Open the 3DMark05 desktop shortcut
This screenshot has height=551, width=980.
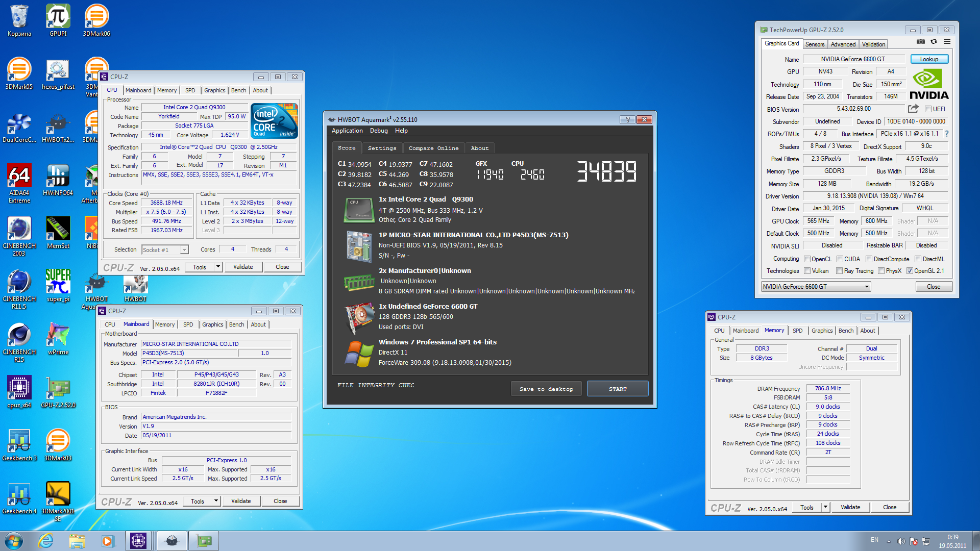(19, 73)
